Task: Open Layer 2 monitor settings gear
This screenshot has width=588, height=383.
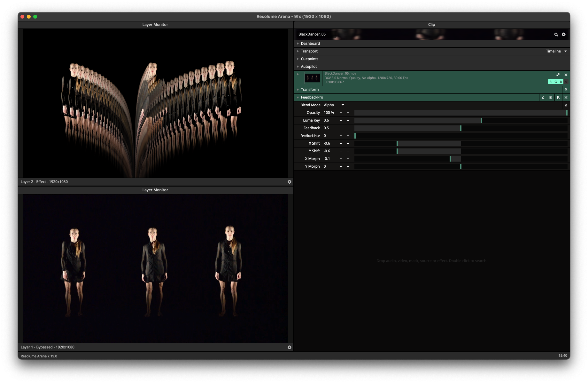Action: (x=290, y=182)
